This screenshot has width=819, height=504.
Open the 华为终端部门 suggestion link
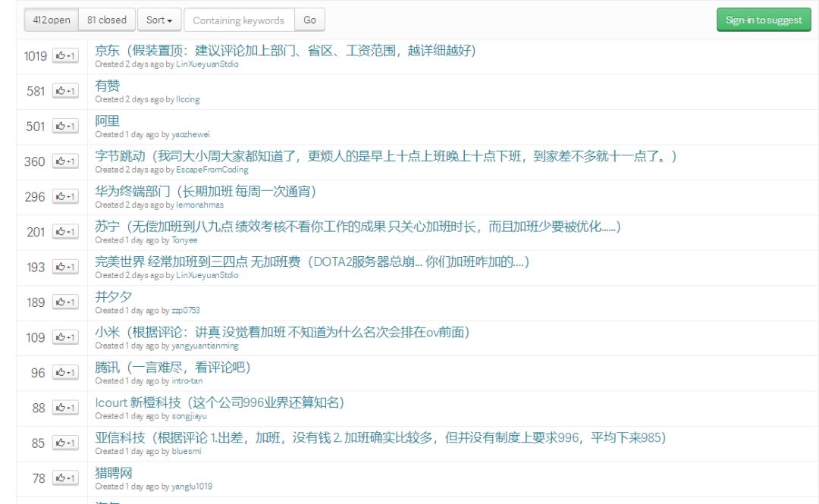206,191
